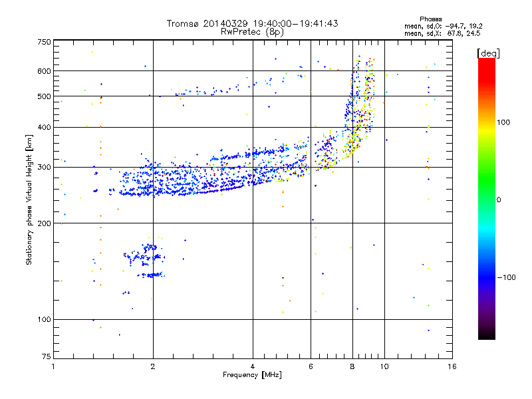Click the '100' height axis tick label

[44, 319]
